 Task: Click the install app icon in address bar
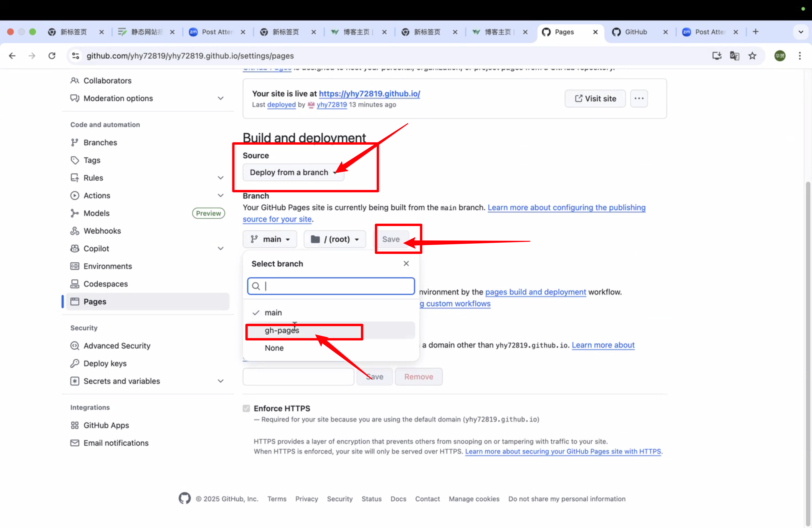click(x=716, y=56)
